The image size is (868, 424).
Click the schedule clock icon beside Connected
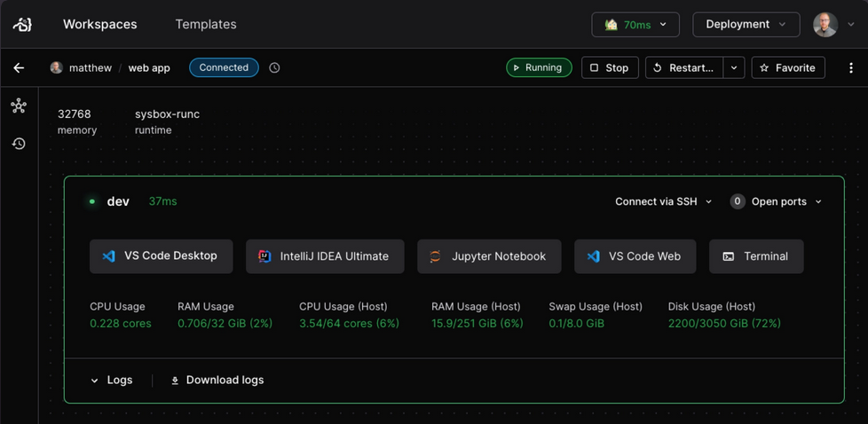tap(274, 67)
